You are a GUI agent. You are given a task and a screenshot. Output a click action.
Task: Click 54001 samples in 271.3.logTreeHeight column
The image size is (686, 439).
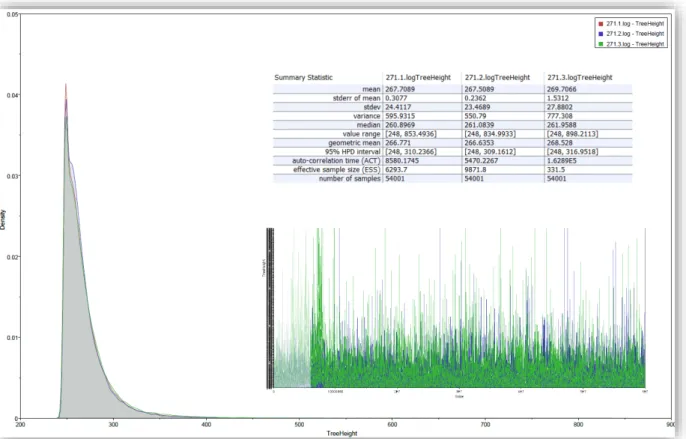[x=556, y=179]
